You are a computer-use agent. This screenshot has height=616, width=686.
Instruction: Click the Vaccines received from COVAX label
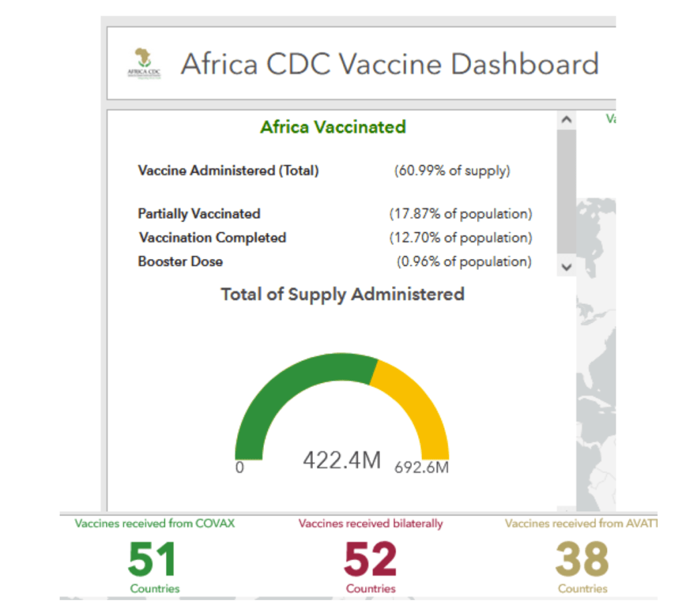155,524
